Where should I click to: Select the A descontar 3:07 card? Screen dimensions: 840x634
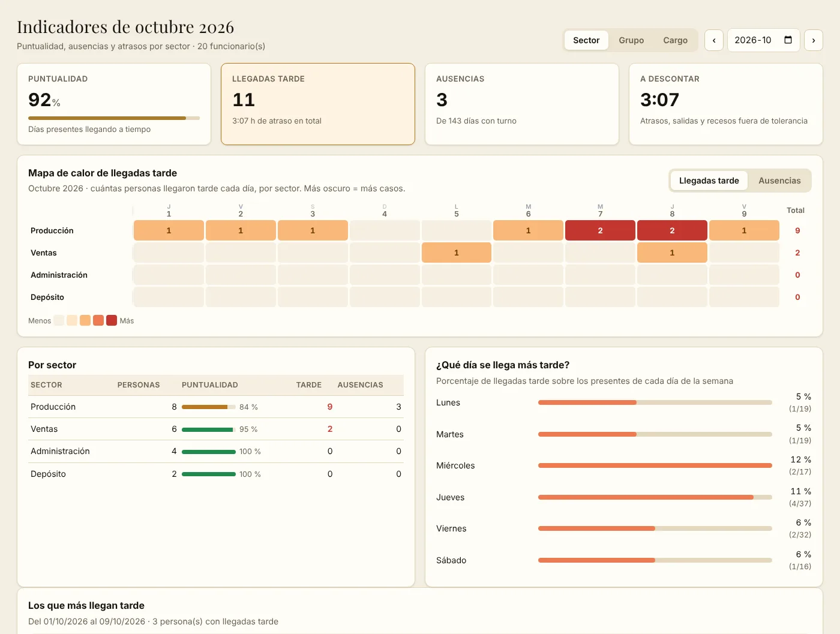[x=726, y=104]
